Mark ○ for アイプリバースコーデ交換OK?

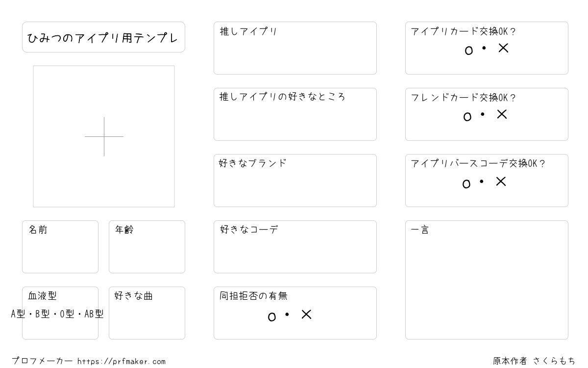[x=466, y=184]
